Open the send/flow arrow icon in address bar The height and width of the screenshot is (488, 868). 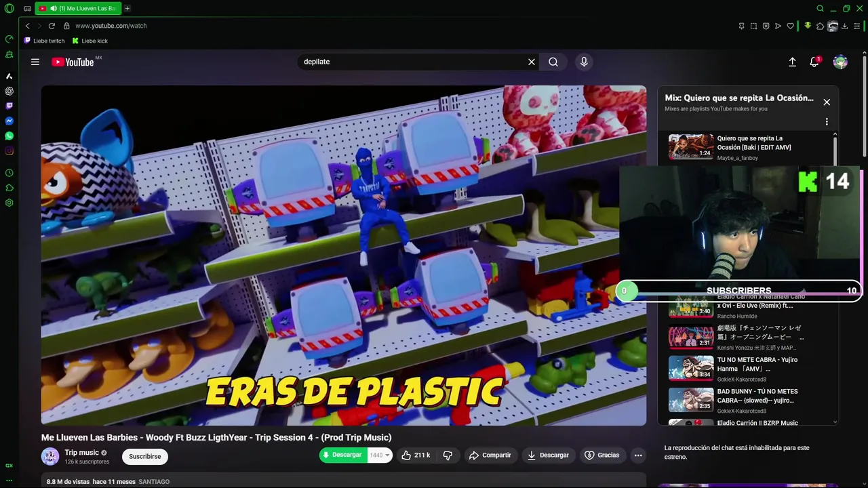click(778, 26)
